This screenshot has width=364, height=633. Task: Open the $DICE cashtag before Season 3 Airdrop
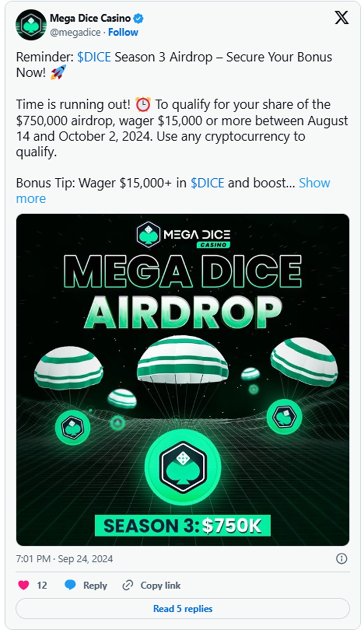click(94, 57)
